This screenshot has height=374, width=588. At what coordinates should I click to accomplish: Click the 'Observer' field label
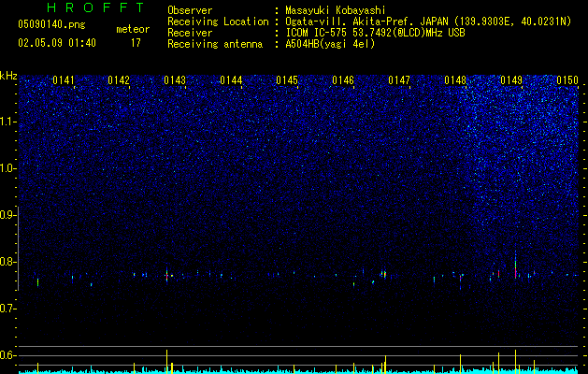(x=190, y=10)
